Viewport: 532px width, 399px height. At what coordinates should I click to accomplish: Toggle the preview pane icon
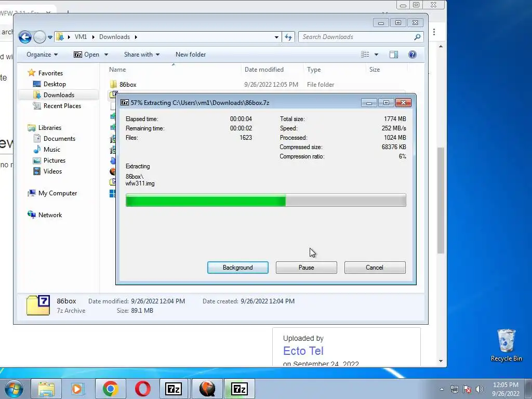click(x=394, y=55)
